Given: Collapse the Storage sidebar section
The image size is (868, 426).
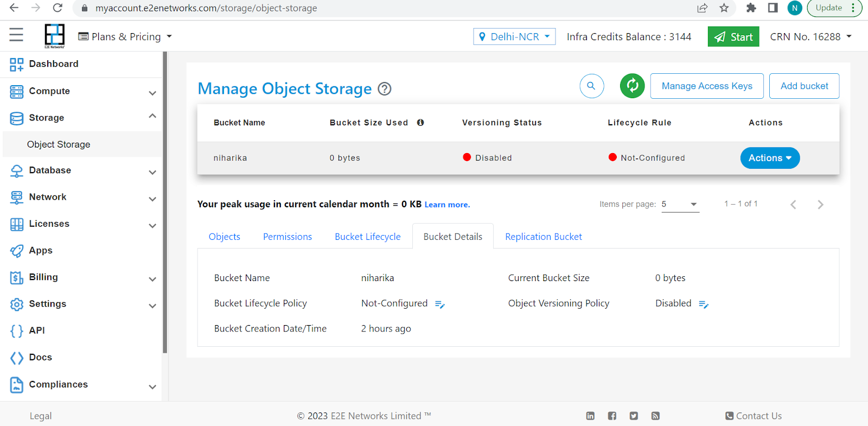Looking at the screenshot, I should point(152,116).
